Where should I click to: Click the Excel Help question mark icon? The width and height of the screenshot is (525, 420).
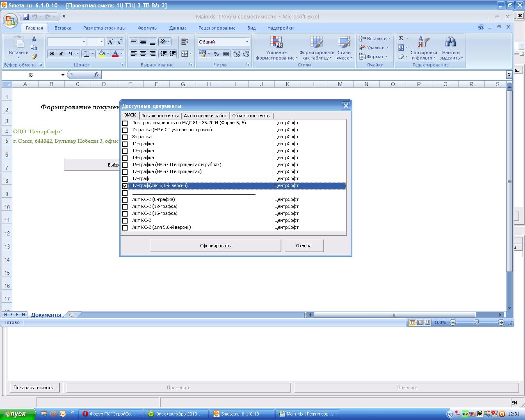[x=481, y=27]
